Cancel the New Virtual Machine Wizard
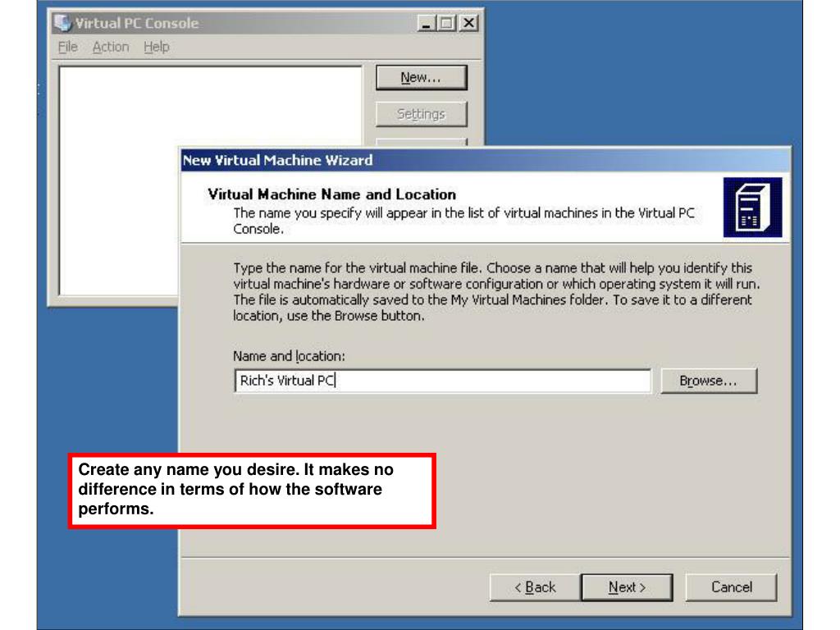The width and height of the screenshot is (840, 630). pyautogui.click(x=731, y=587)
